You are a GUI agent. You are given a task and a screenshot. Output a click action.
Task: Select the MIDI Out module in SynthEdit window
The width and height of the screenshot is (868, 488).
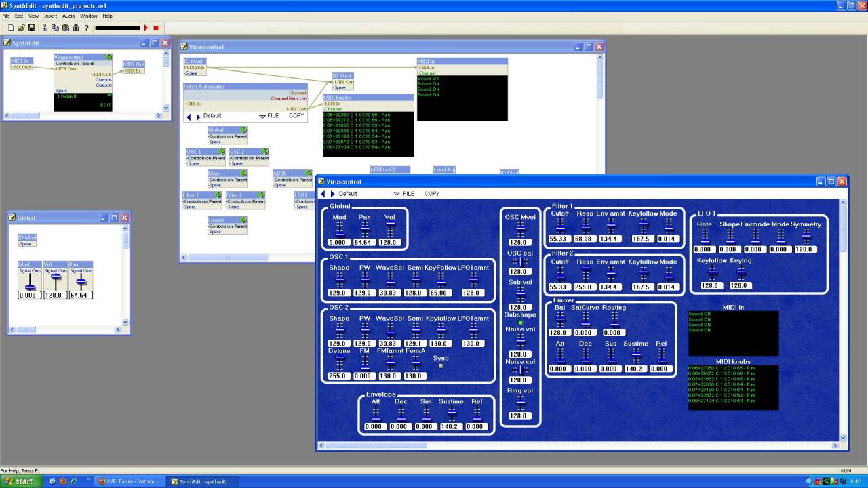134,67
